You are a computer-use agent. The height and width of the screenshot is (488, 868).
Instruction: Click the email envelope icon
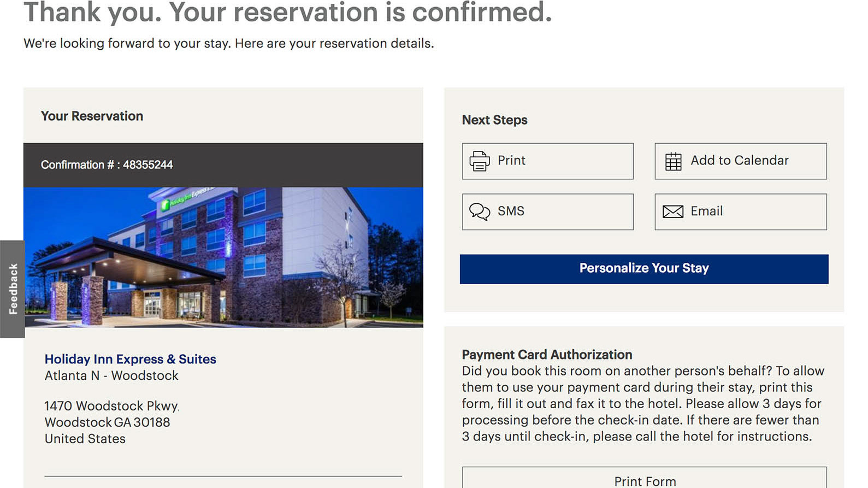[x=672, y=211]
